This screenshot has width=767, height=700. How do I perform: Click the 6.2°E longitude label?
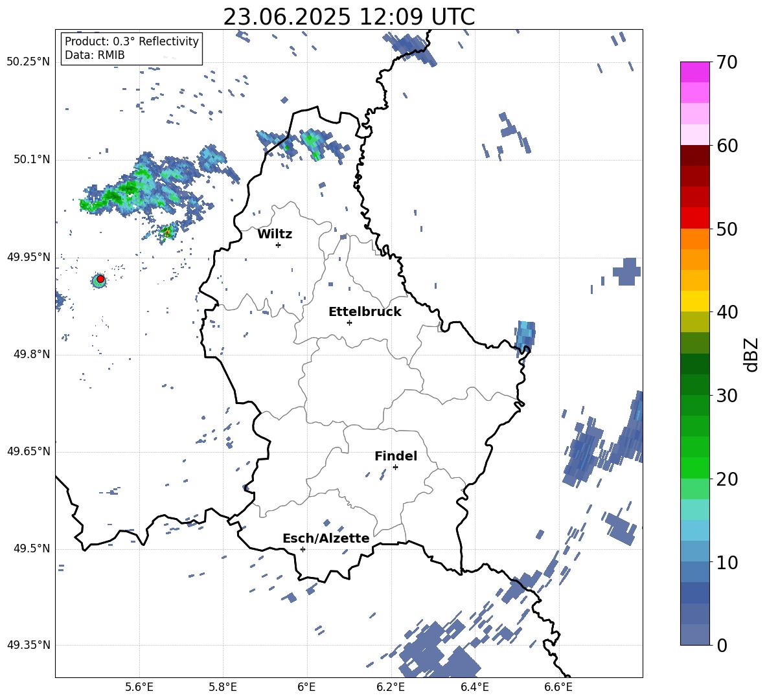coord(391,687)
